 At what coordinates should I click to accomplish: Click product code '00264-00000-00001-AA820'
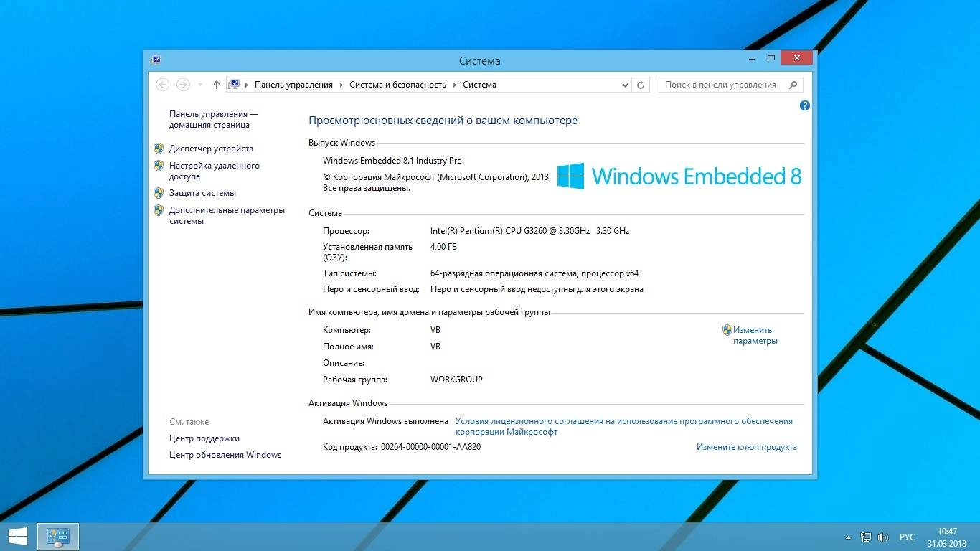click(x=430, y=447)
